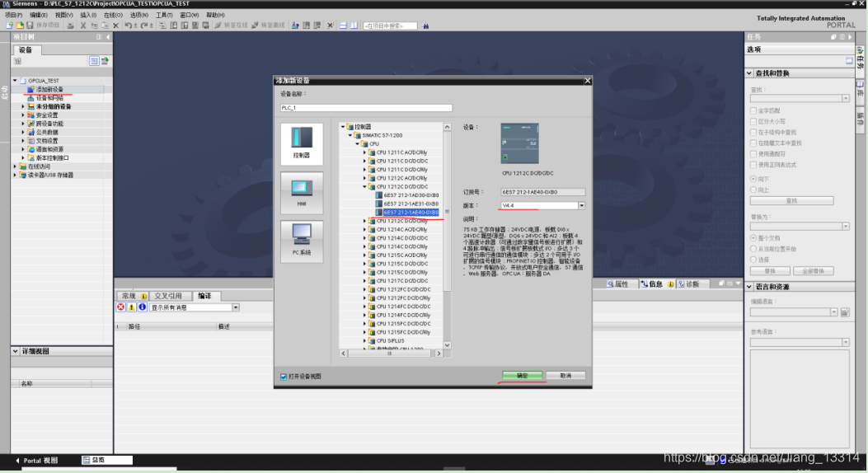Select the HMI device category button
The height and width of the screenshot is (473, 868).
pos(302,193)
